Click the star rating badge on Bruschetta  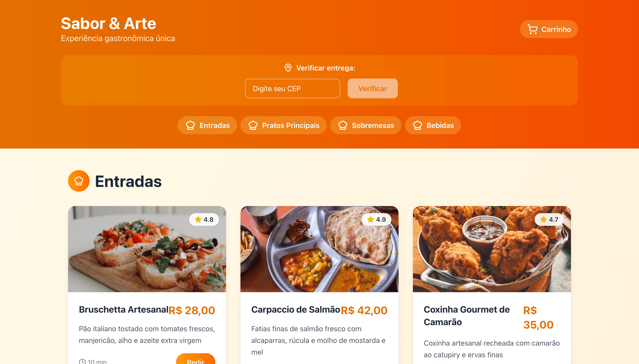pos(204,219)
